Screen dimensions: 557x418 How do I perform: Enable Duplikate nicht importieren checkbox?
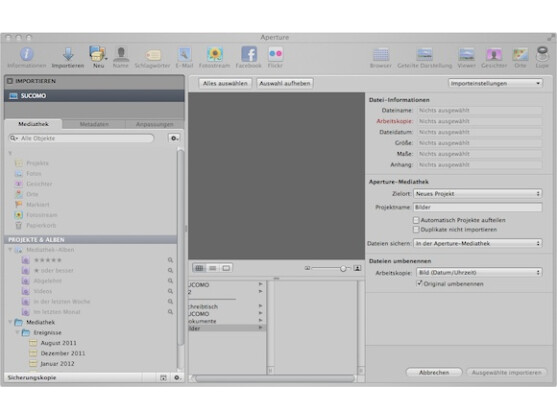pyautogui.click(x=416, y=230)
